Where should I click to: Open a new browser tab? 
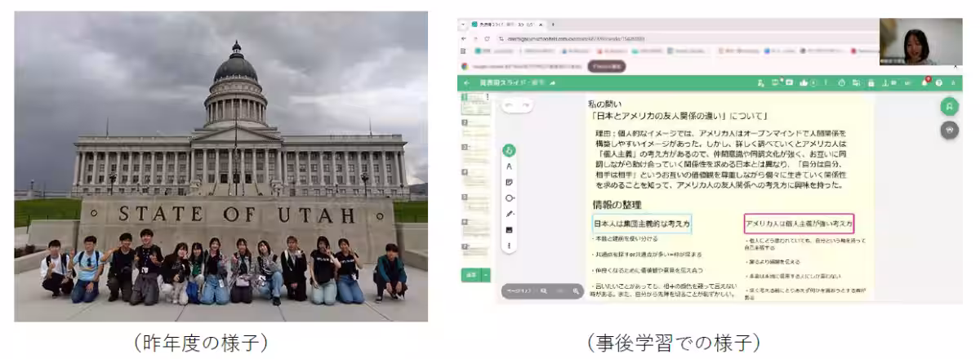click(553, 24)
